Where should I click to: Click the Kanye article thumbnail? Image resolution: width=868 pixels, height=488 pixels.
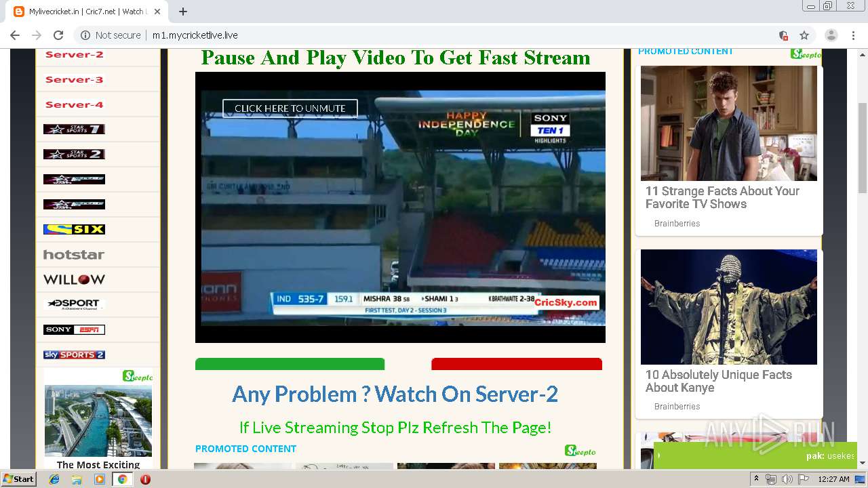point(729,307)
